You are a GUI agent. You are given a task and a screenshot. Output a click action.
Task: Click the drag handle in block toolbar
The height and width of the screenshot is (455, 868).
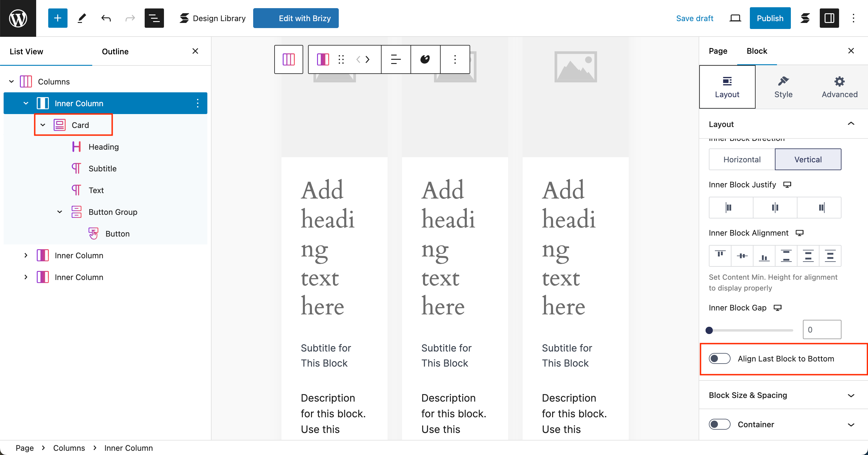click(341, 59)
